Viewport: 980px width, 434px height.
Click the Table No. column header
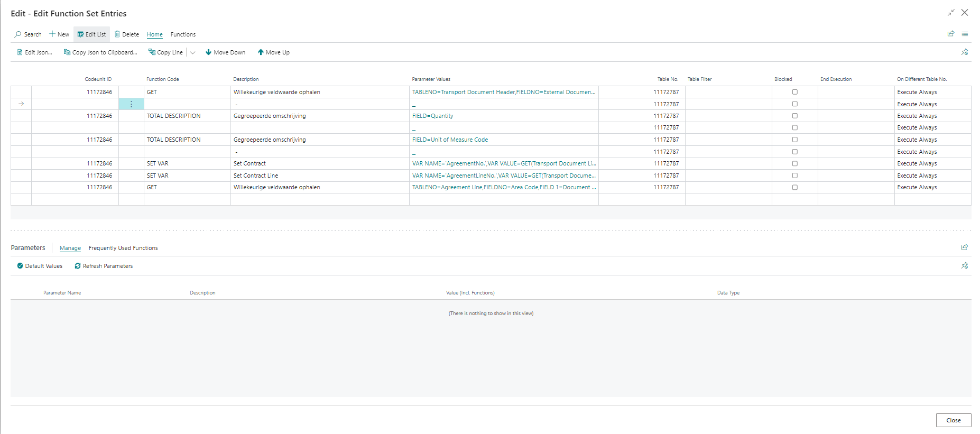click(668, 79)
